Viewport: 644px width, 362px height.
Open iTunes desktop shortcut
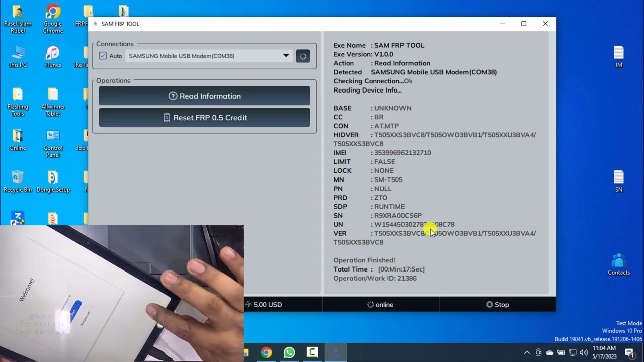coord(53,57)
